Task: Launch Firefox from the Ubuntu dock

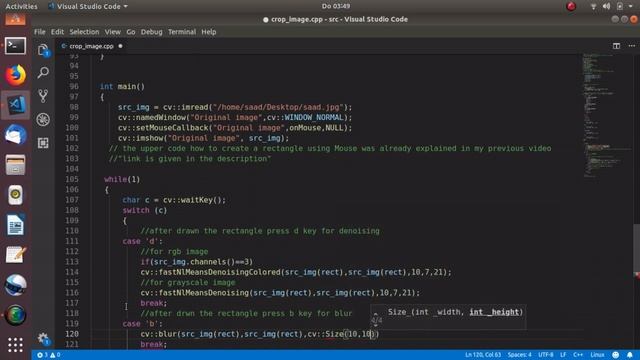Action: 16,76
